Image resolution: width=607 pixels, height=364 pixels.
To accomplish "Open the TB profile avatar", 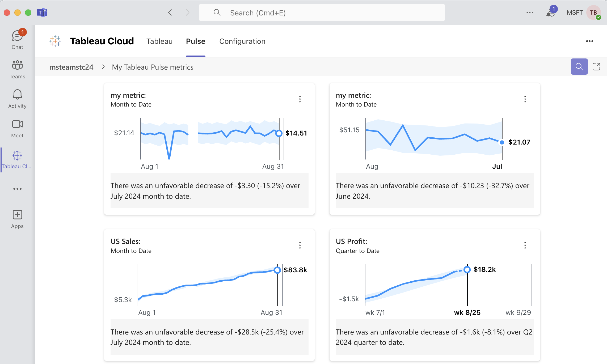I will click(x=594, y=12).
